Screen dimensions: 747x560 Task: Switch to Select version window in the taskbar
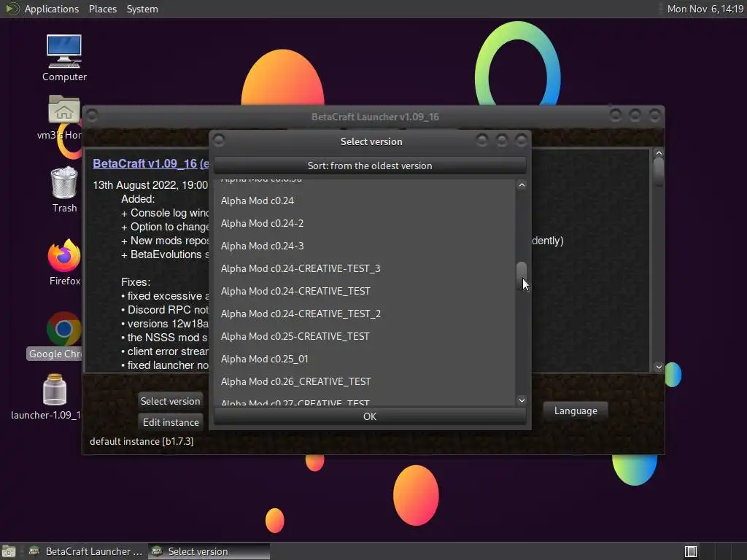click(209, 551)
